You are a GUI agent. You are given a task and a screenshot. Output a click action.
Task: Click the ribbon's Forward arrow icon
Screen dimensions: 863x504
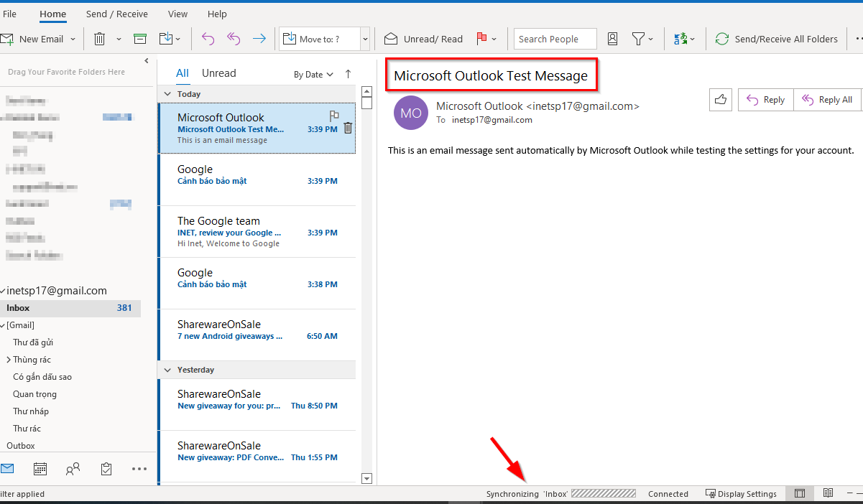pyautogui.click(x=259, y=39)
